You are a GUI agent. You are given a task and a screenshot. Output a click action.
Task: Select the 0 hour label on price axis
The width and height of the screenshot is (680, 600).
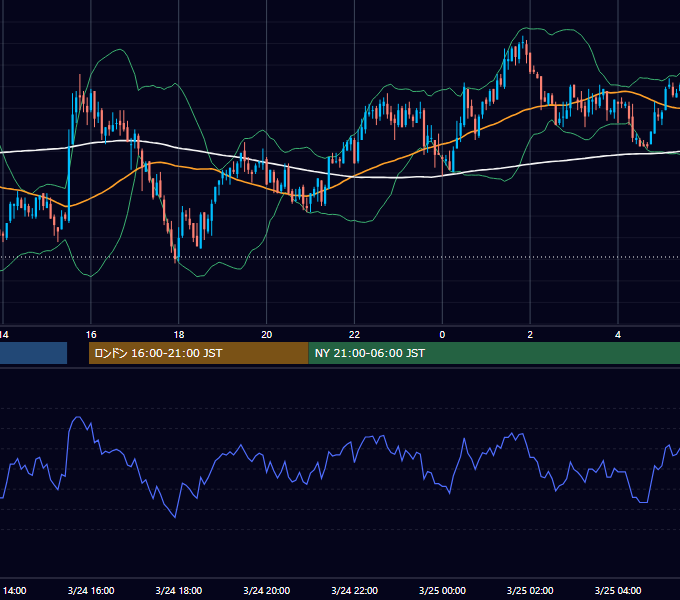point(442,335)
